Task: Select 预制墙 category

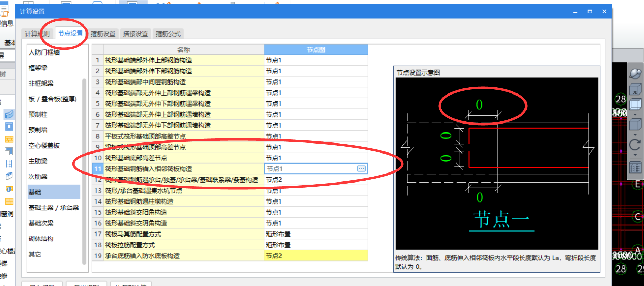Action: click(x=38, y=130)
